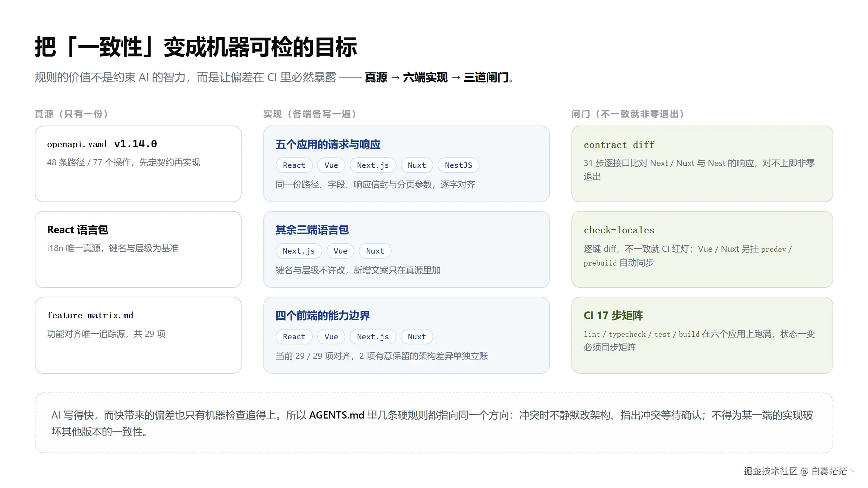The height and width of the screenshot is (488, 868).
Task: Click the Nuxt tag under 五个应用的请求与响应
Action: 417,165
